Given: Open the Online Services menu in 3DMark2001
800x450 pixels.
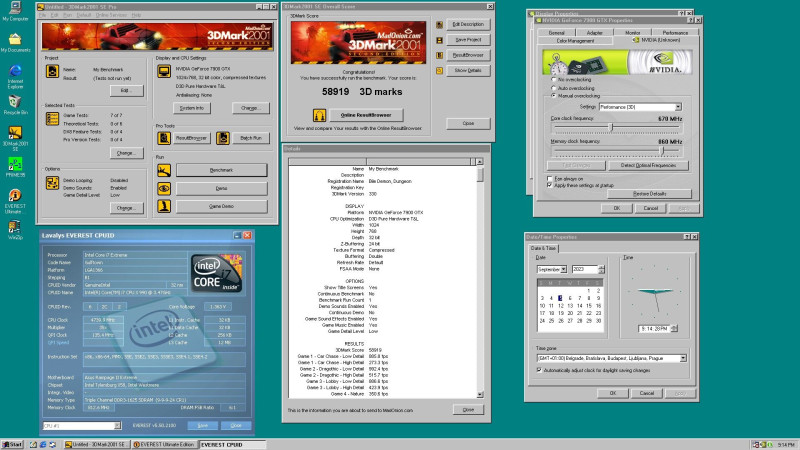Looking at the screenshot, I should (x=111, y=15).
